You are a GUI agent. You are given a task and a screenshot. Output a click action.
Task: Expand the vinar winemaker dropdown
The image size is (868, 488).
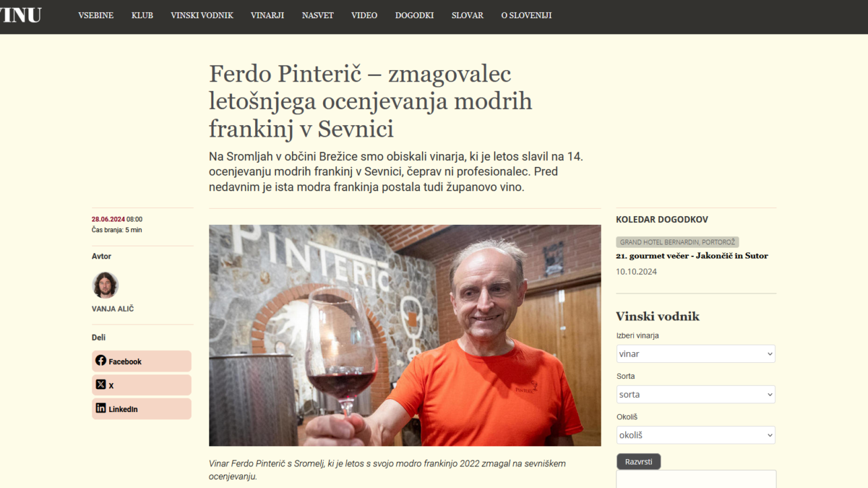coord(696,354)
